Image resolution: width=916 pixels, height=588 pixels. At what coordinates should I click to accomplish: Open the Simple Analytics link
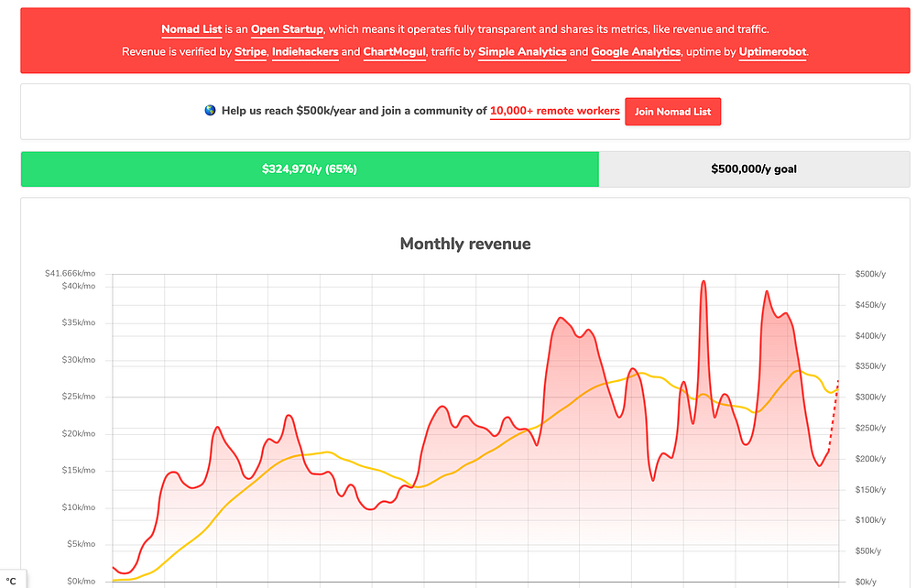[522, 52]
